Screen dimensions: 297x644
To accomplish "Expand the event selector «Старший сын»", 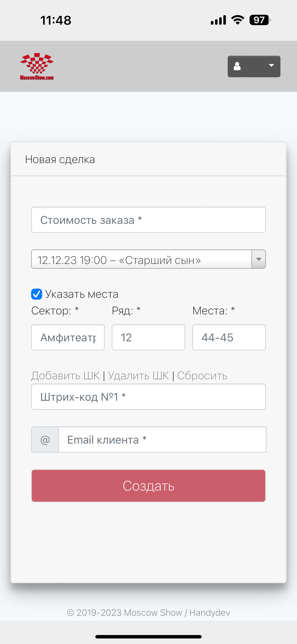I will pyautogui.click(x=148, y=259).
